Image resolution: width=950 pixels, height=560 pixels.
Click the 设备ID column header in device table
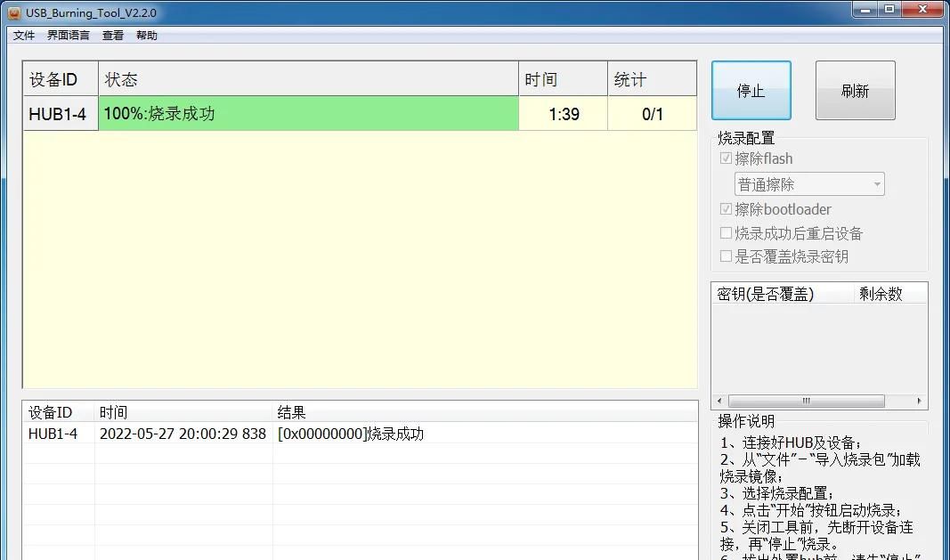click(x=61, y=78)
